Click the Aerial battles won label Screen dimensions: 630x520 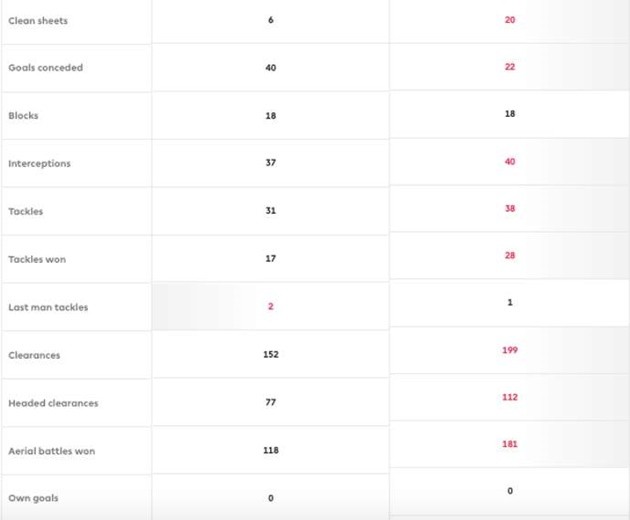[51, 451]
